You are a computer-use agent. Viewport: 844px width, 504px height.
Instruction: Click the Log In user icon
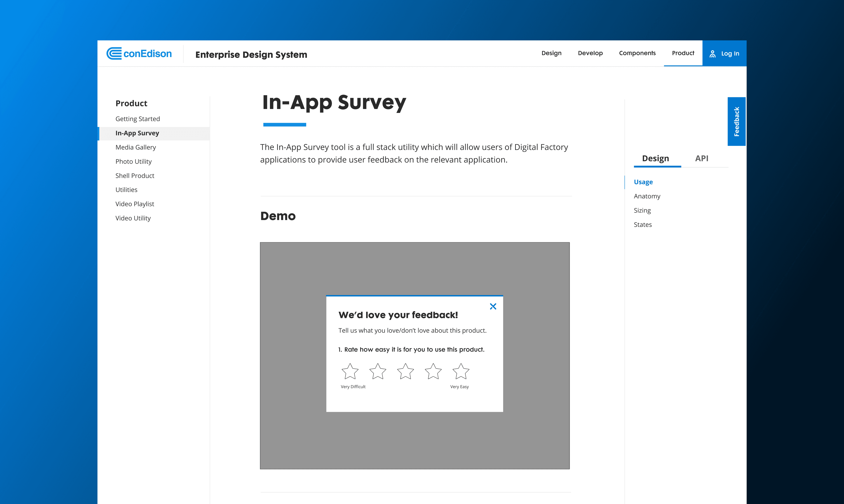point(713,54)
